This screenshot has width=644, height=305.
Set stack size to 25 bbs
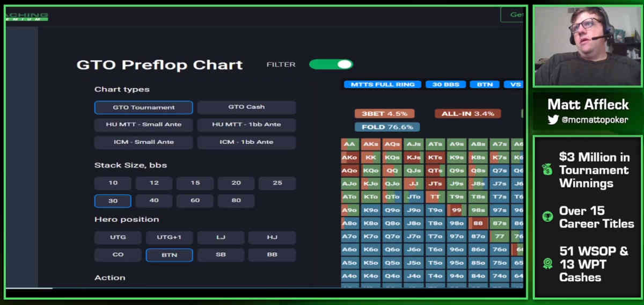(x=277, y=183)
